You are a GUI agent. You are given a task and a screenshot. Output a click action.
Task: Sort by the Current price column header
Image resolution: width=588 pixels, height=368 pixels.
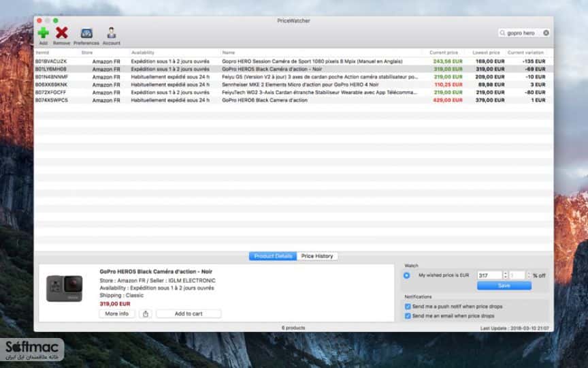tap(444, 52)
